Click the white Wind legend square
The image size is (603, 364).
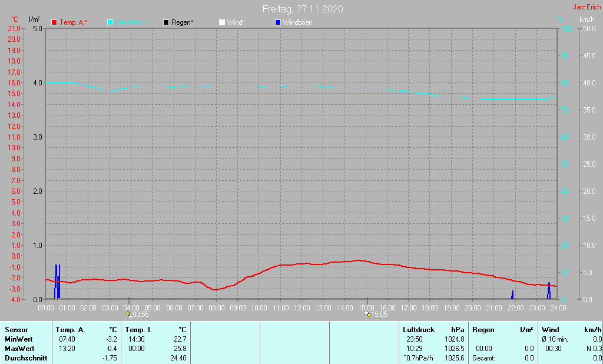tap(222, 23)
